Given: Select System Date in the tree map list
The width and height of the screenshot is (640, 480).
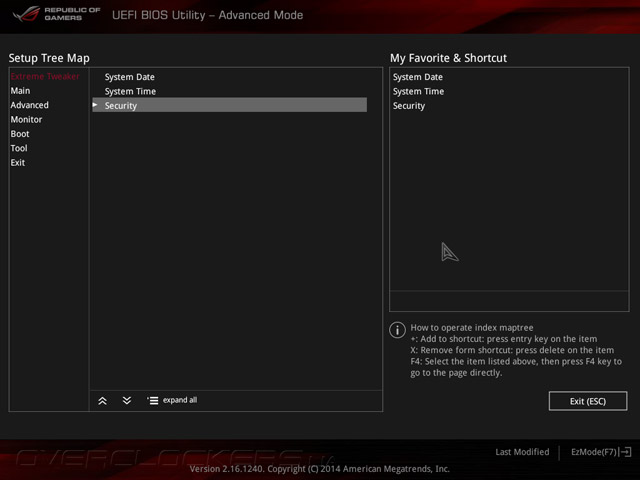Looking at the screenshot, I should coord(129,77).
